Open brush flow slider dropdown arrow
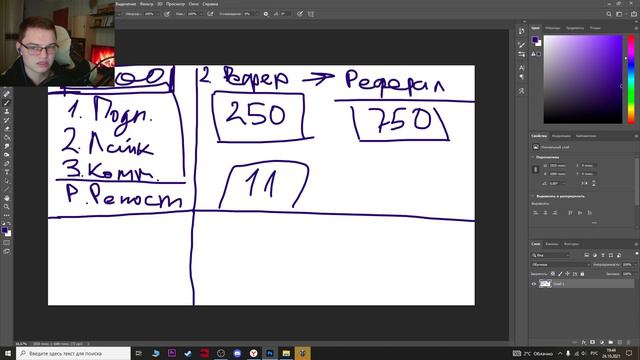Image resolution: width=640 pixels, height=360 pixels. [200, 14]
